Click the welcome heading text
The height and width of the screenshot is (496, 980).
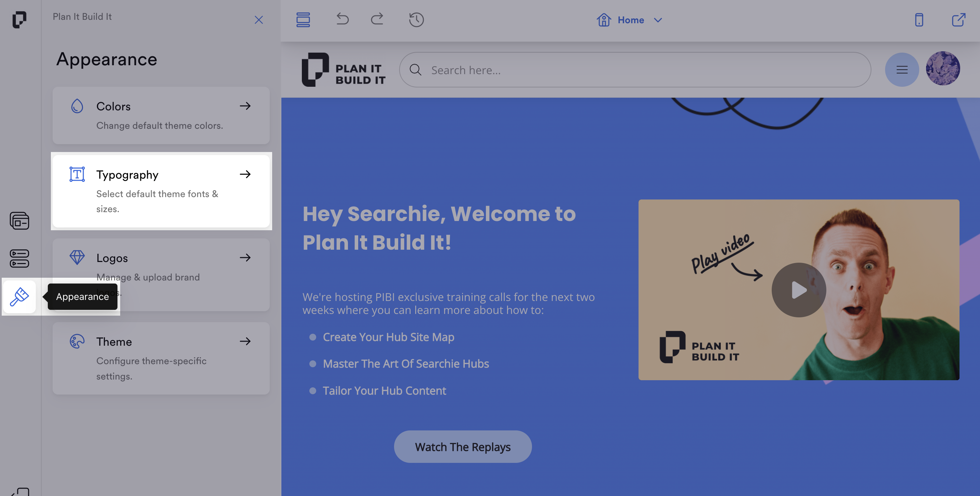click(x=439, y=228)
